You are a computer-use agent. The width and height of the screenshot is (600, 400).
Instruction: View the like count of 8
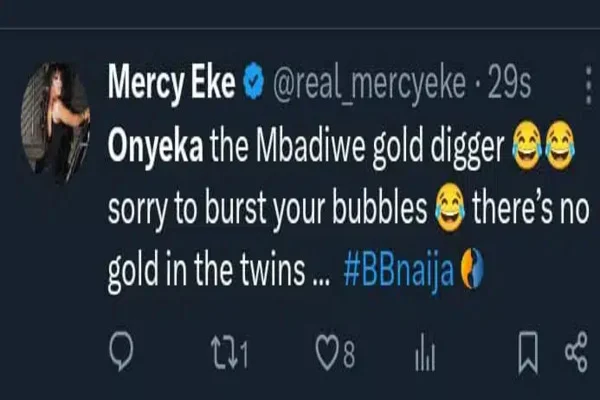pyautogui.click(x=349, y=354)
